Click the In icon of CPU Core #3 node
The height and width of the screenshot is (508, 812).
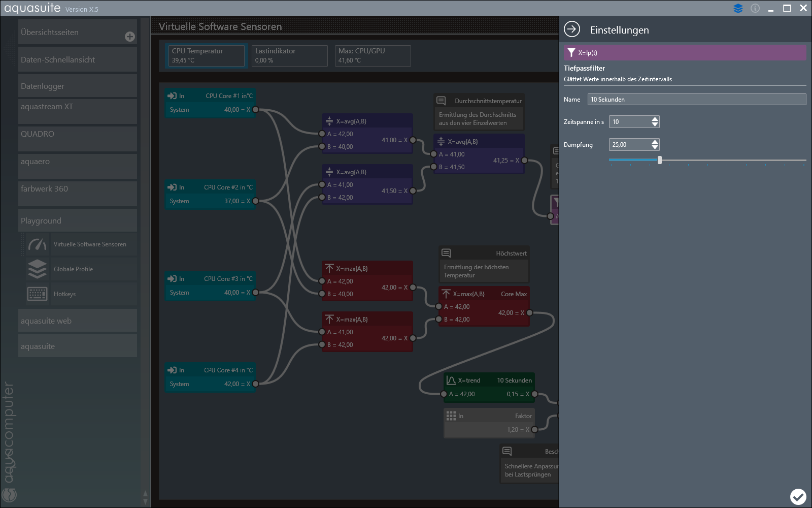[173, 278]
